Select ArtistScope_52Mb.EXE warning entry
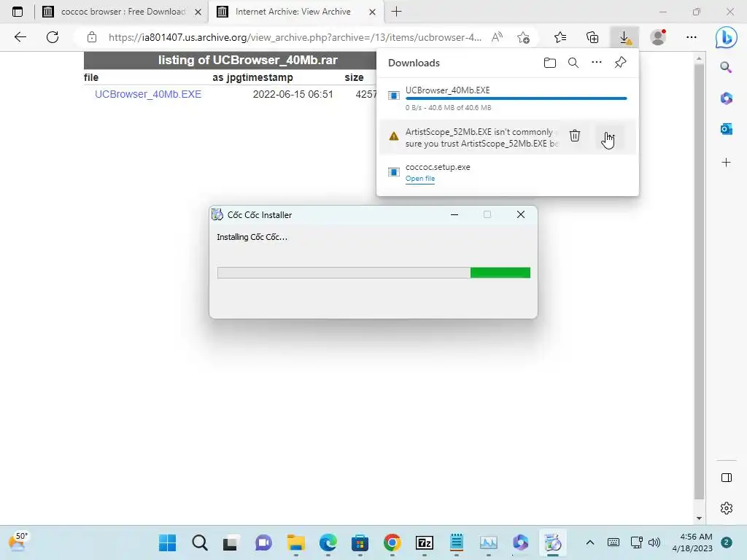 click(508, 137)
